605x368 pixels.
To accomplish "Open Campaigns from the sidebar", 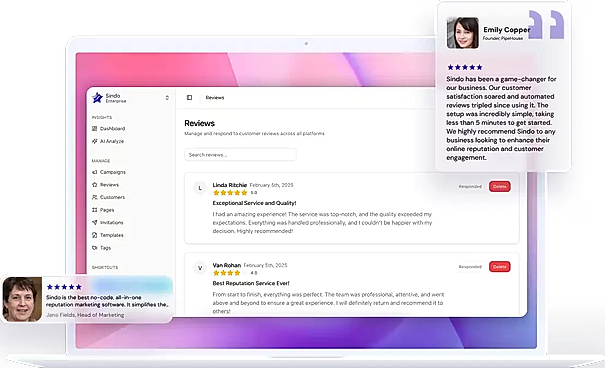I will pos(108,172).
